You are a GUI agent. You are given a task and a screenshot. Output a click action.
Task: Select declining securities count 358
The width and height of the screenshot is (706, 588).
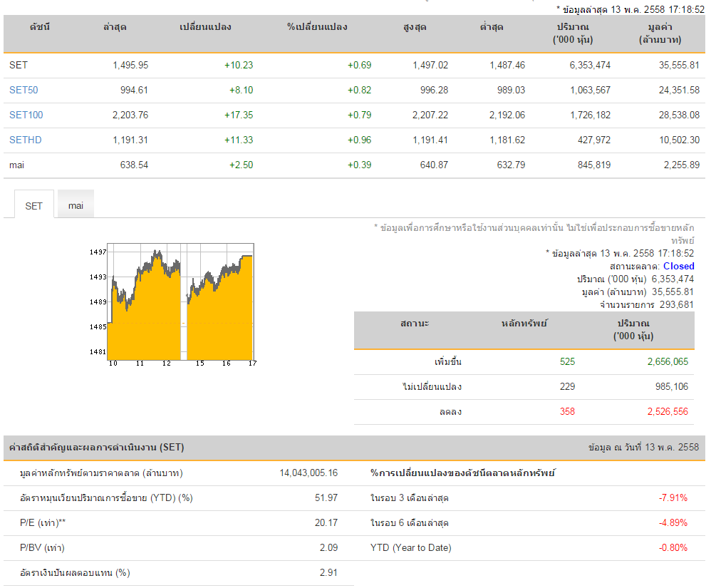567,411
